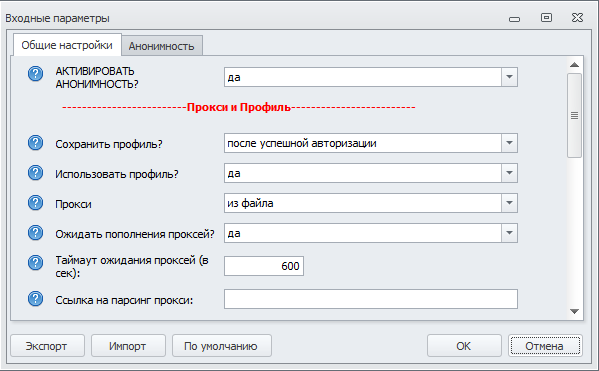Click the Экспорт button
This screenshot has width=599, height=371.
click(x=47, y=346)
